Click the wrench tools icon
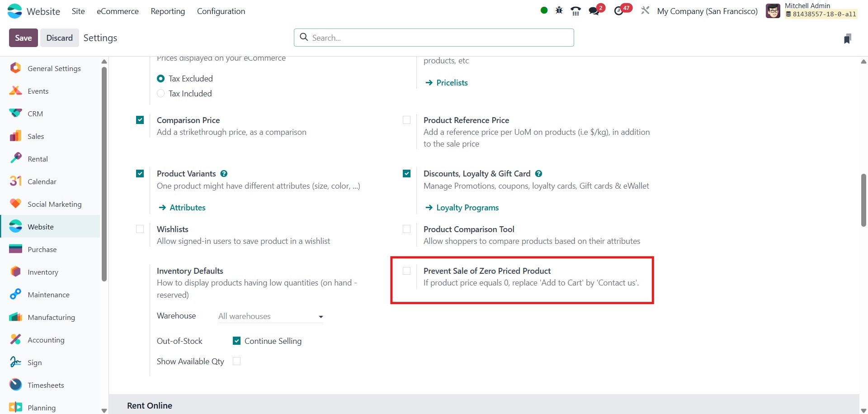Screen dimensions: 868x414 coord(645,10)
